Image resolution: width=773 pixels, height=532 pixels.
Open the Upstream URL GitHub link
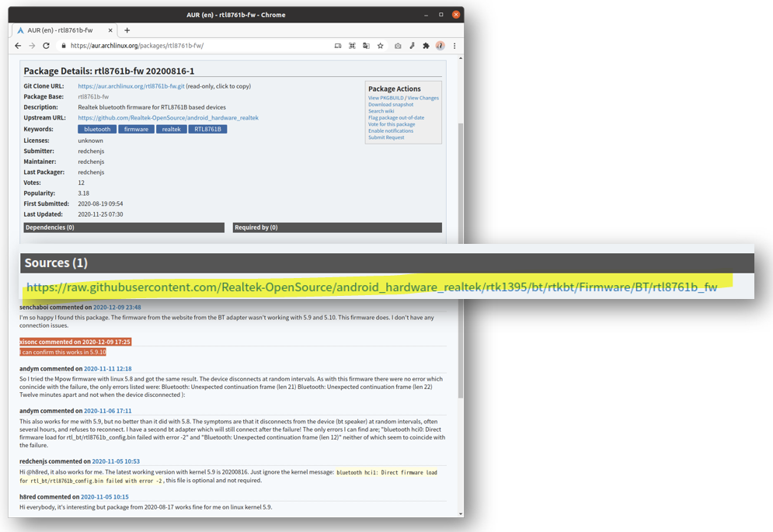click(168, 118)
